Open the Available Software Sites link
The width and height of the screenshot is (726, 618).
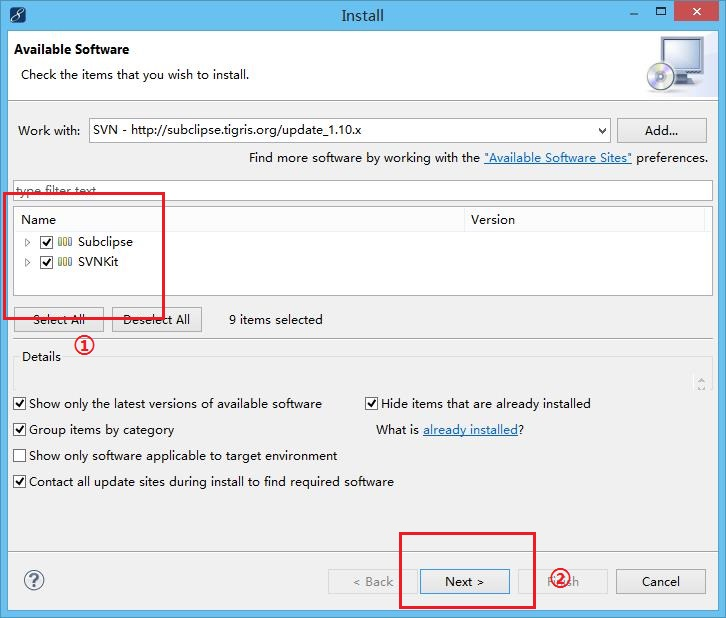(557, 158)
